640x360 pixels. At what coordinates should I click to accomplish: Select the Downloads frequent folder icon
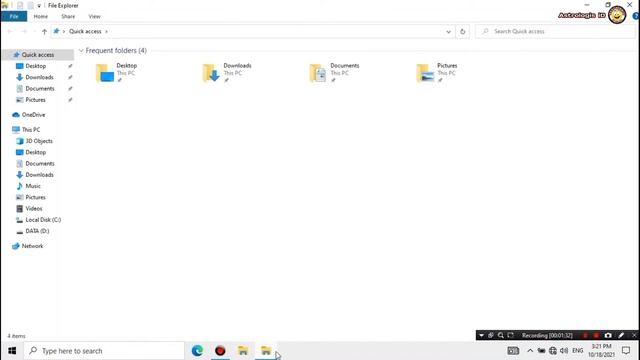coord(211,73)
